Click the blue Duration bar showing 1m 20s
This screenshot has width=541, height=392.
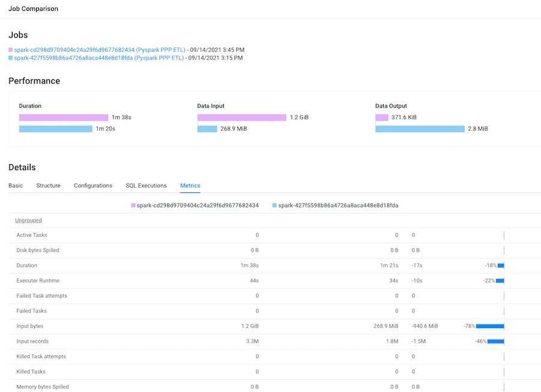click(55, 129)
